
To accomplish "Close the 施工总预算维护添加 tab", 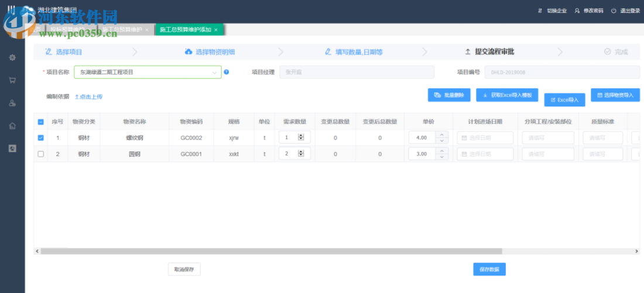I will [x=215, y=30].
